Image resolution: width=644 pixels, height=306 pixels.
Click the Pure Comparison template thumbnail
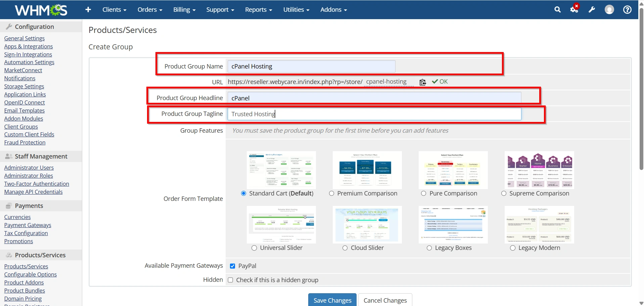[x=453, y=170]
